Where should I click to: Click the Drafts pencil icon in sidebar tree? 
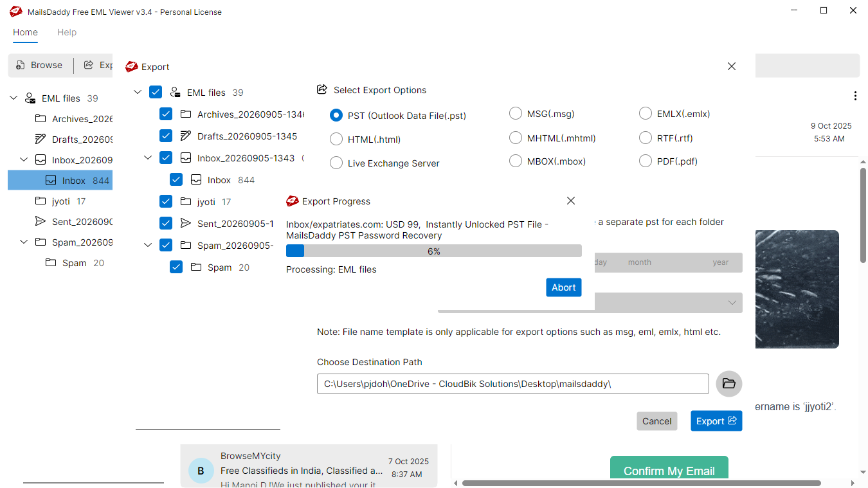(x=41, y=139)
